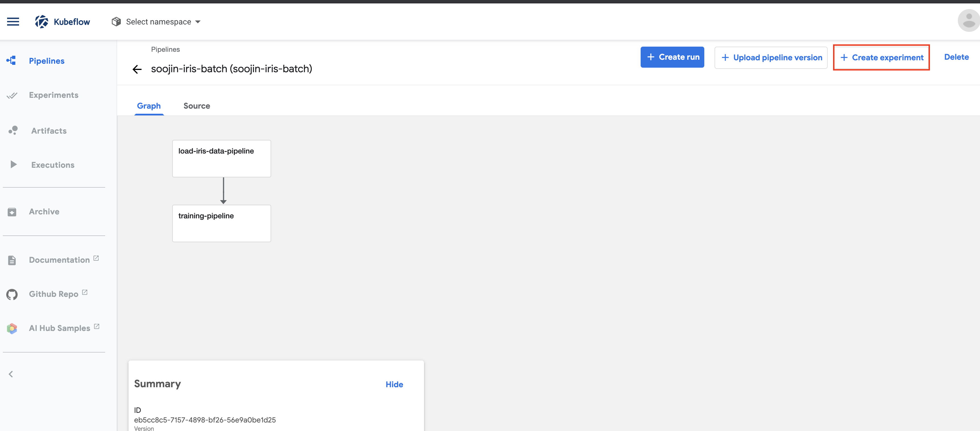Click Upload pipeline version button
Viewport: 980px width, 431px height.
pyautogui.click(x=771, y=57)
